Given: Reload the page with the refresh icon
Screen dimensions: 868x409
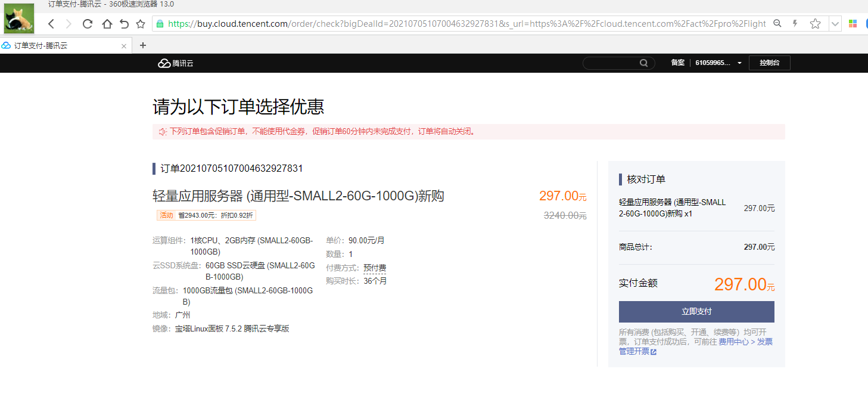Looking at the screenshot, I should pos(88,24).
